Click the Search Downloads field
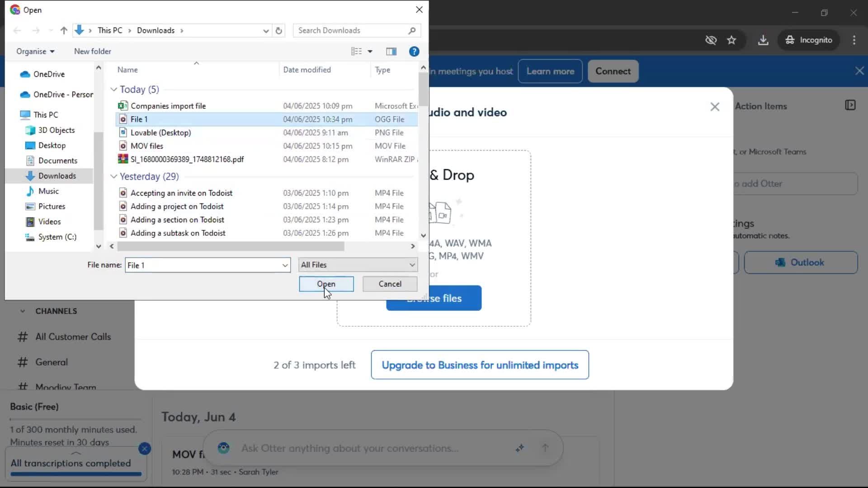 pos(357,30)
